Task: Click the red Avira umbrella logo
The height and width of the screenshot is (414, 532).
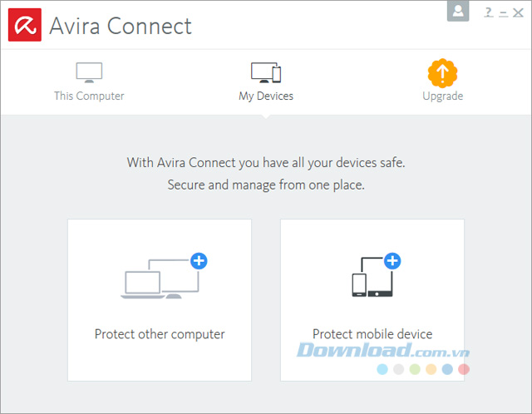Action: pos(25,26)
